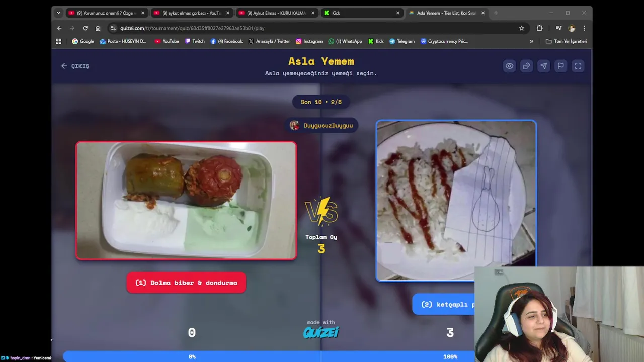644x362 pixels.
Task: Open the Twitch bookmark
Action: tap(195, 41)
